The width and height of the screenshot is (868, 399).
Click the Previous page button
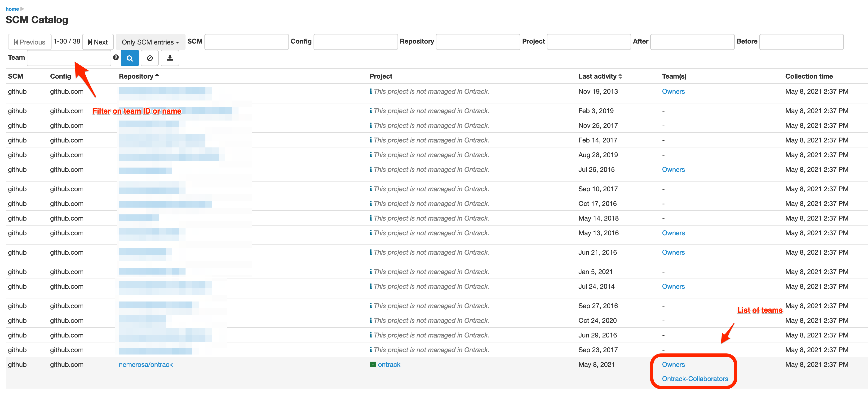[x=30, y=42]
